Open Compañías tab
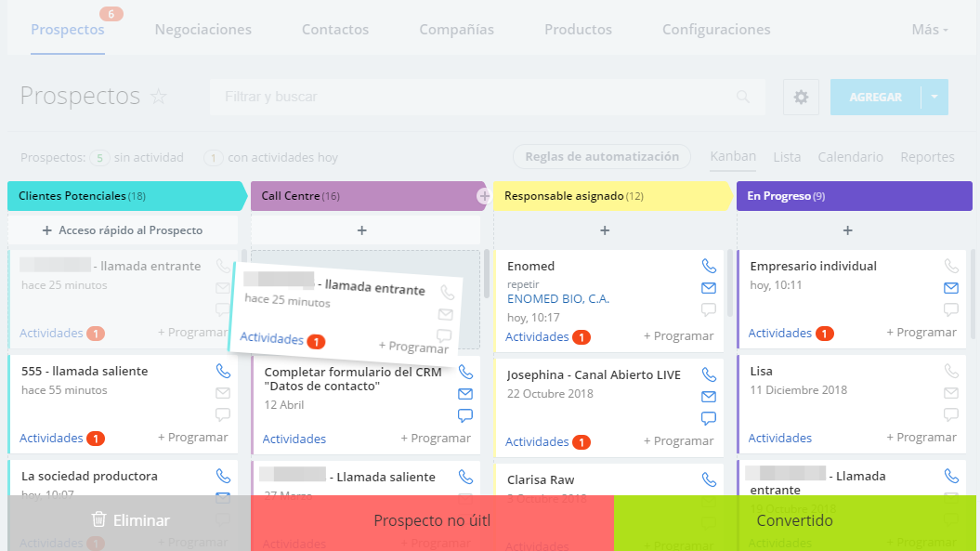 click(x=456, y=30)
